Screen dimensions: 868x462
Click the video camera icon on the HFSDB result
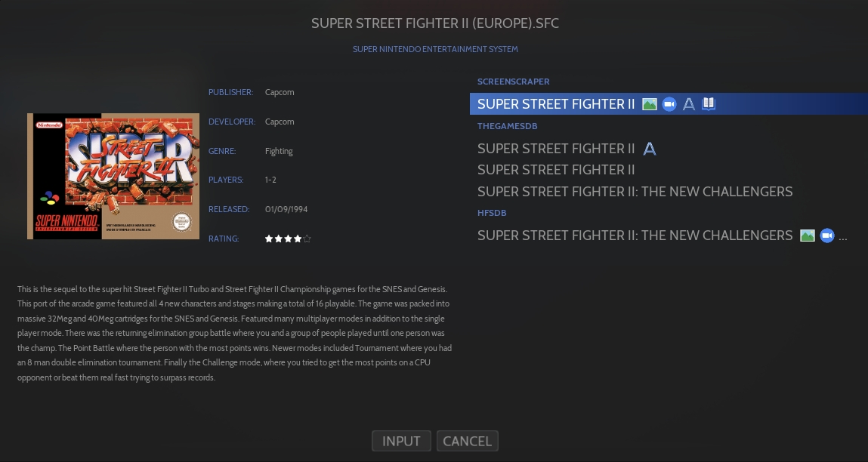(x=827, y=236)
